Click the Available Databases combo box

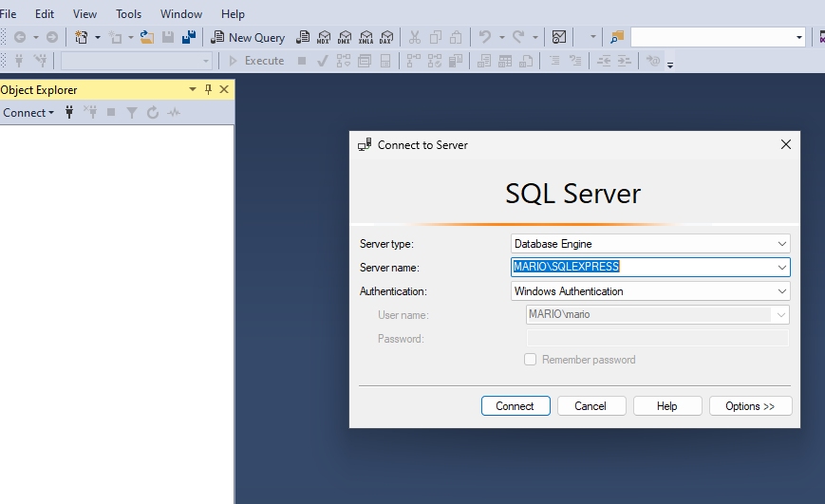coord(137,61)
